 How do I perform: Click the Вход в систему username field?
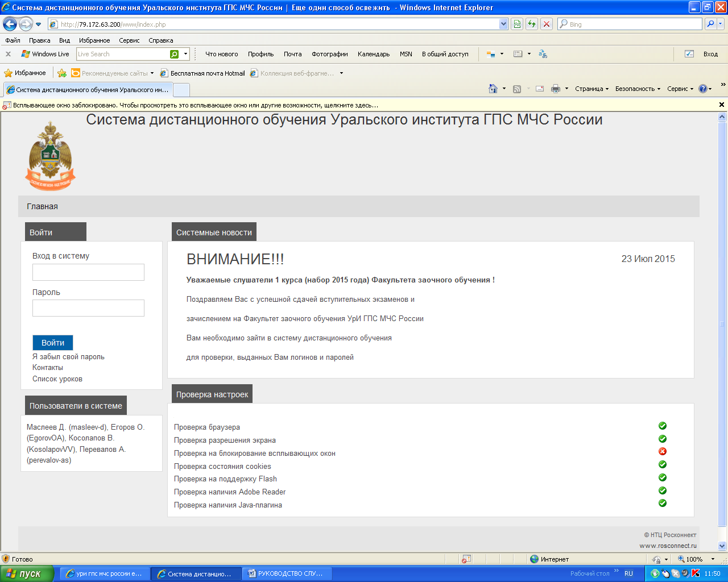click(x=88, y=272)
